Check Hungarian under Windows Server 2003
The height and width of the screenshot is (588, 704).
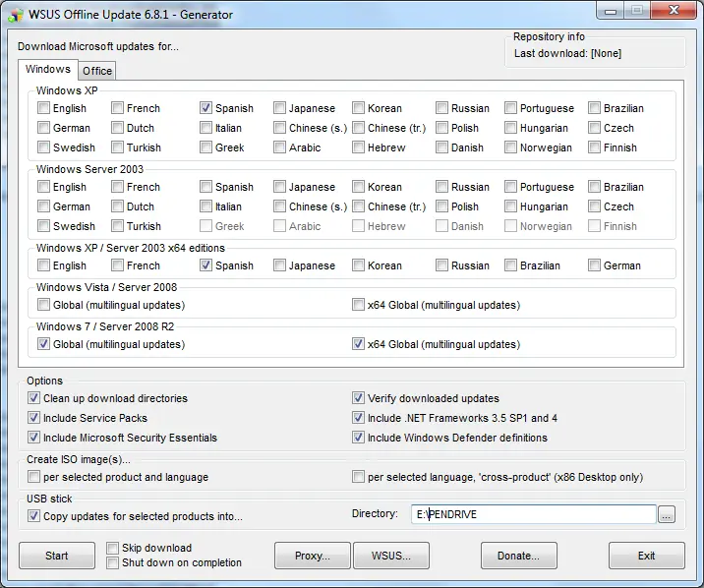510,206
